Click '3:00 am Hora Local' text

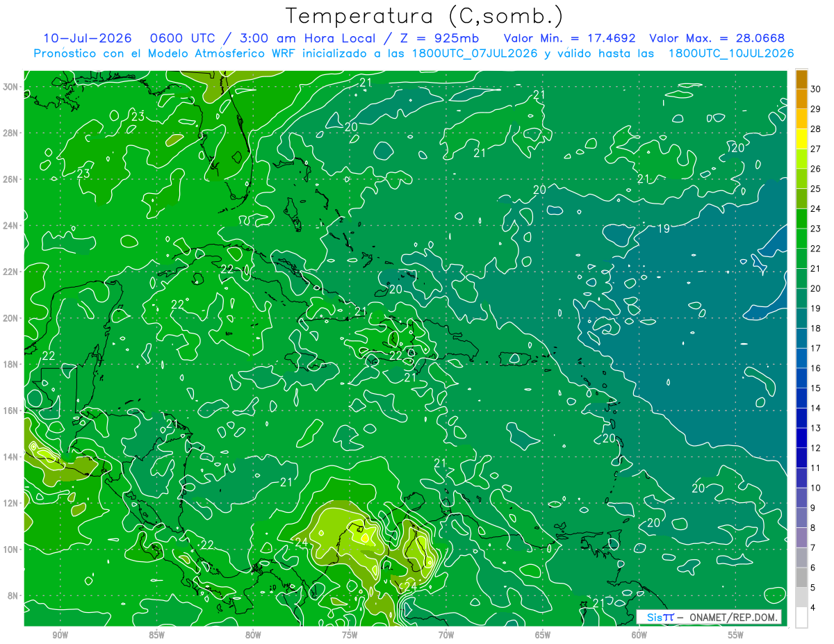(x=308, y=38)
